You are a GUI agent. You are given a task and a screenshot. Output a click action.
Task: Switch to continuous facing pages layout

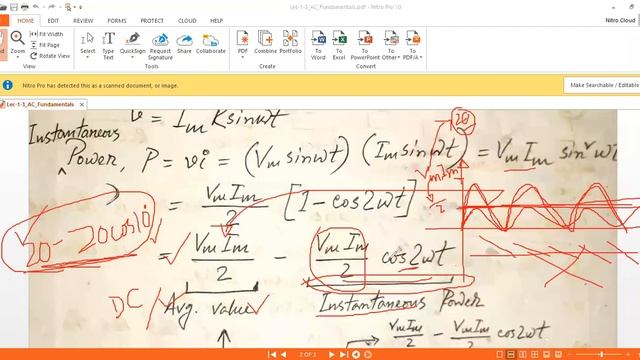click(x=535, y=354)
